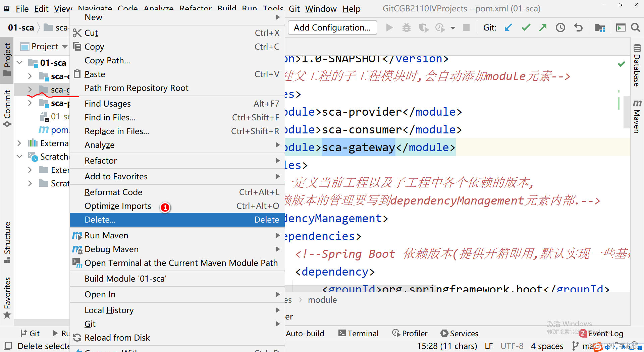Select Delete... in the context menu
The height and width of the screenshot is (352, 644).
point(177,220)
